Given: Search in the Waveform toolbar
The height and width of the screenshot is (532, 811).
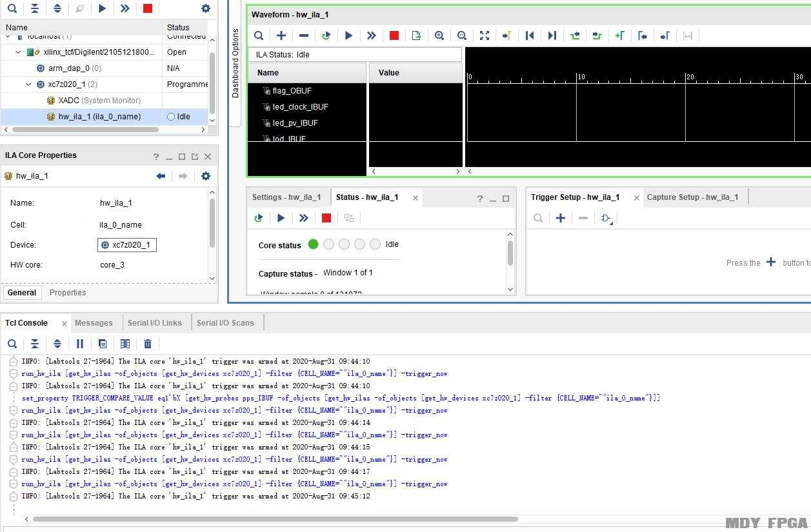Looking at the screenshot, I should coord(258,35).
